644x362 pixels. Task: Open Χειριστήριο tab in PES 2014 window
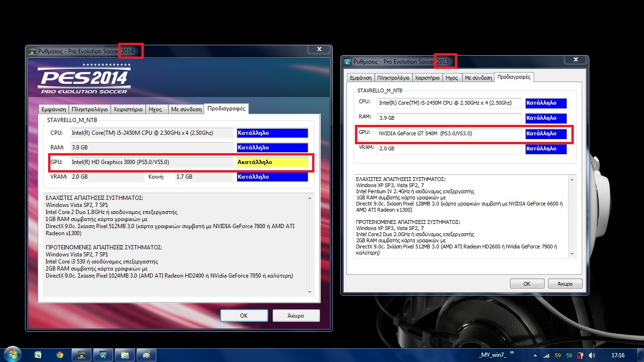128,109
